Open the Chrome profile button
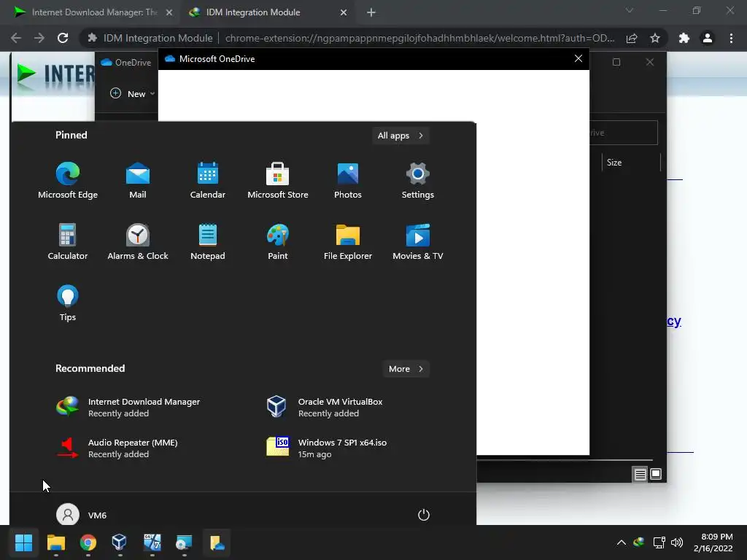747x560 pixels. click(x=708, y=38)
